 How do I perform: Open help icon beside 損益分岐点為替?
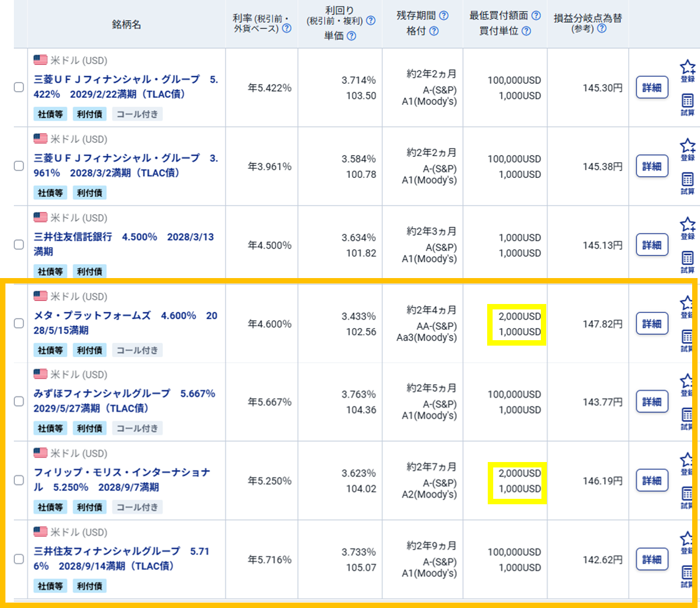(601, 28)
